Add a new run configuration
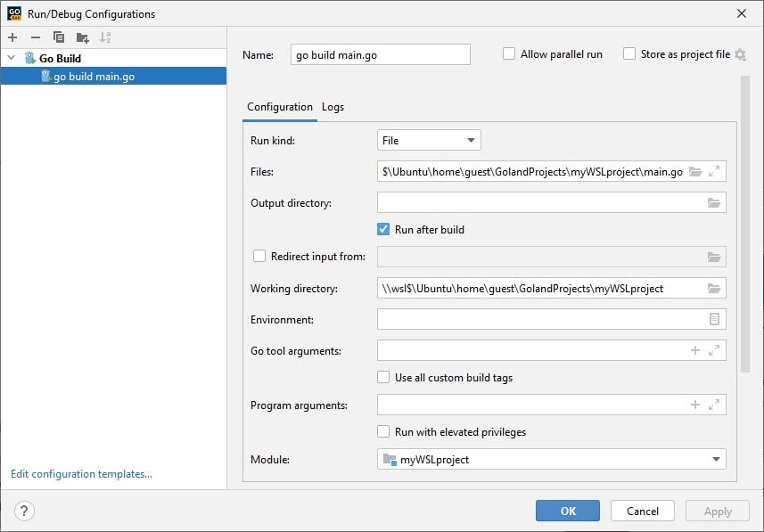Image resolution: width=764 pixels, height=532 pixels. click(x=12, y=37)
